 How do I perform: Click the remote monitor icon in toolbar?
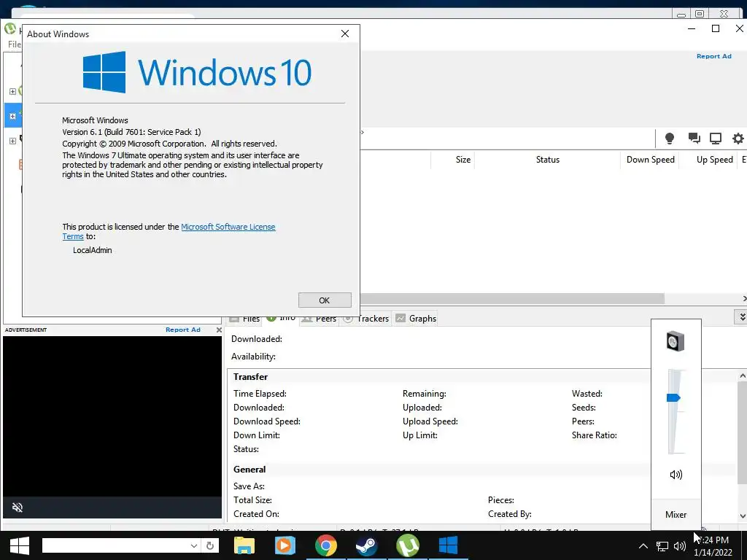(x=715, y=139)
